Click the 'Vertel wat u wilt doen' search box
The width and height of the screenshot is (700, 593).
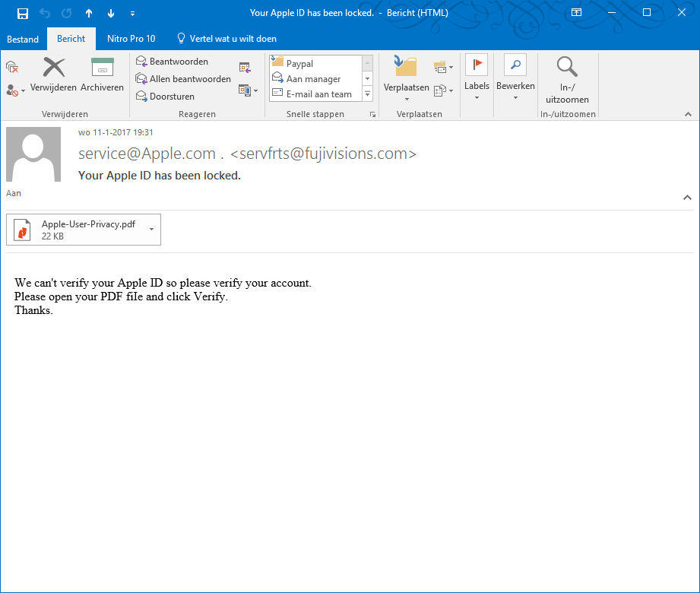pos(226,39)
